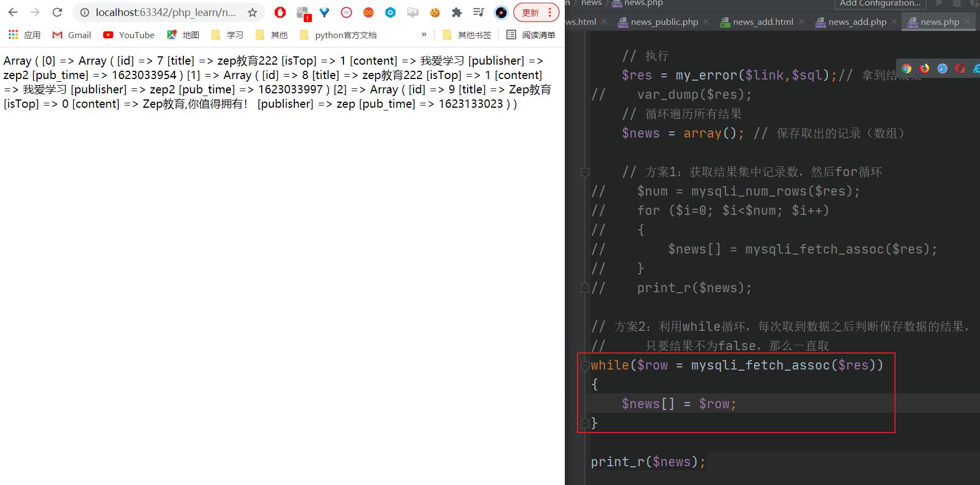
Task: Open the cookie extension icon
Action: (x=435, y=12)
